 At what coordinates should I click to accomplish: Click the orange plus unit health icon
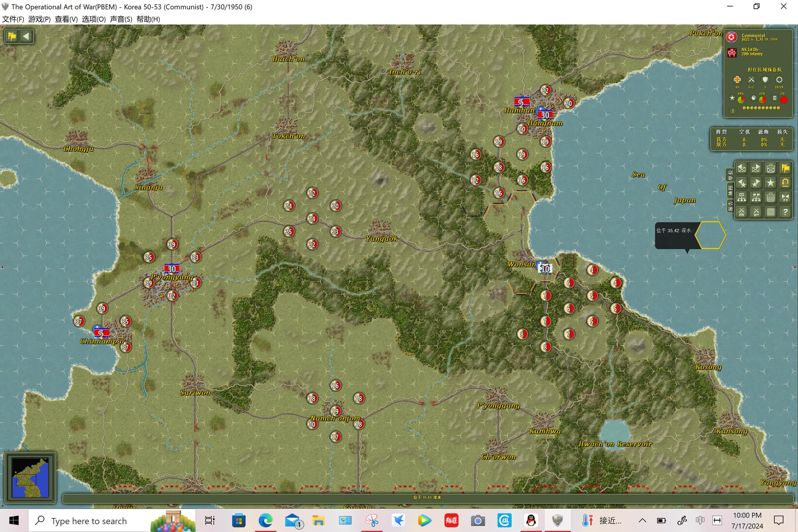(x=737, y=80)
